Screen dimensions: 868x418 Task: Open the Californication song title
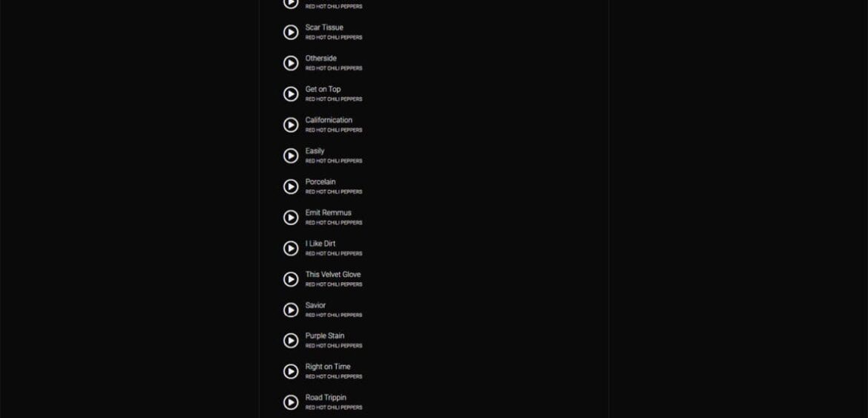pyautogui.click(x=329, y=120)
